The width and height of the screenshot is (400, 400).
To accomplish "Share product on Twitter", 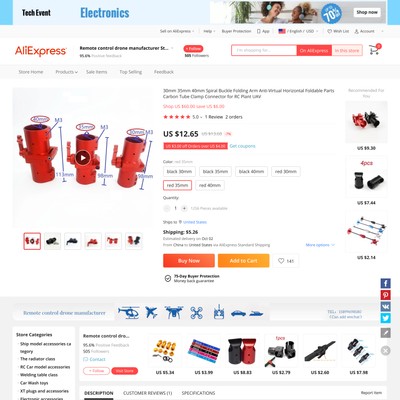I will (386, 318).
